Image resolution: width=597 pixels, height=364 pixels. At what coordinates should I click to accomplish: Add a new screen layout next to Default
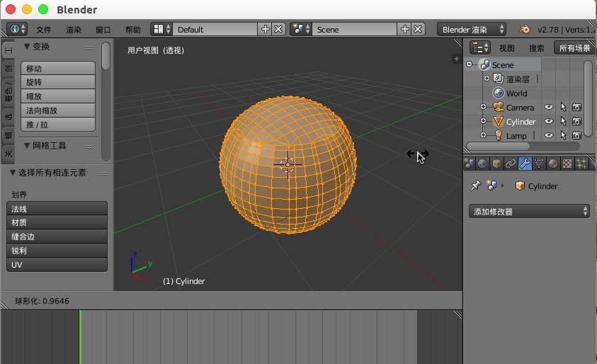pos(265,29)
